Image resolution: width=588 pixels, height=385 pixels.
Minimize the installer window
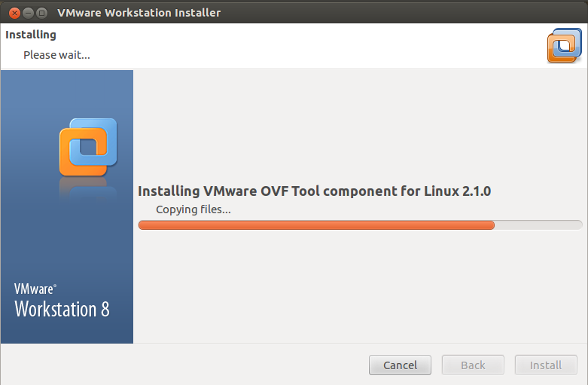[x=28, y=13]
